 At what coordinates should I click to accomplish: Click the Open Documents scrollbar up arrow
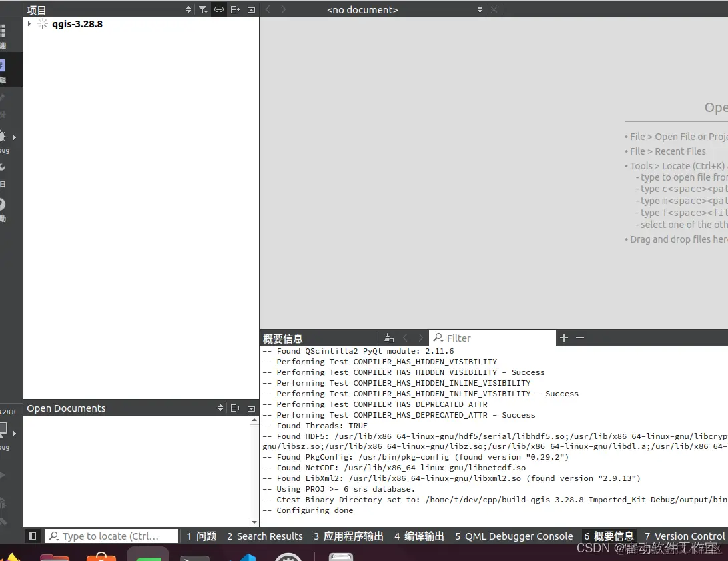click(x=254, y=420)
